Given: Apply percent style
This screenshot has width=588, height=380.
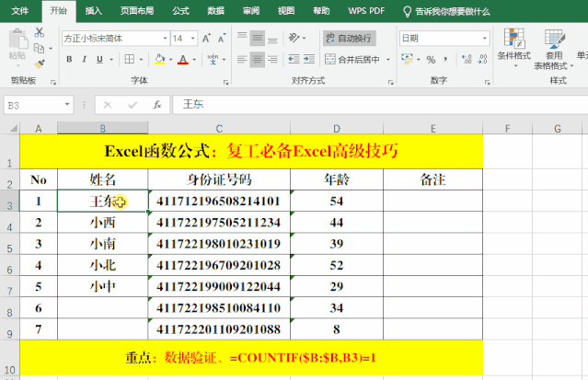Looking at the screenshot, I should (432, 60).
